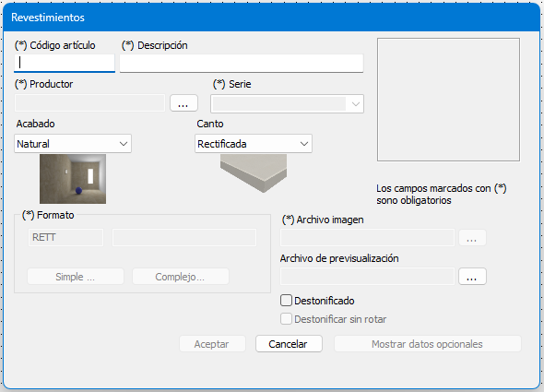Click the browse button for Archivo de previsualización
The height and width of the screenshot is (392, 544).
click(472, 277)
